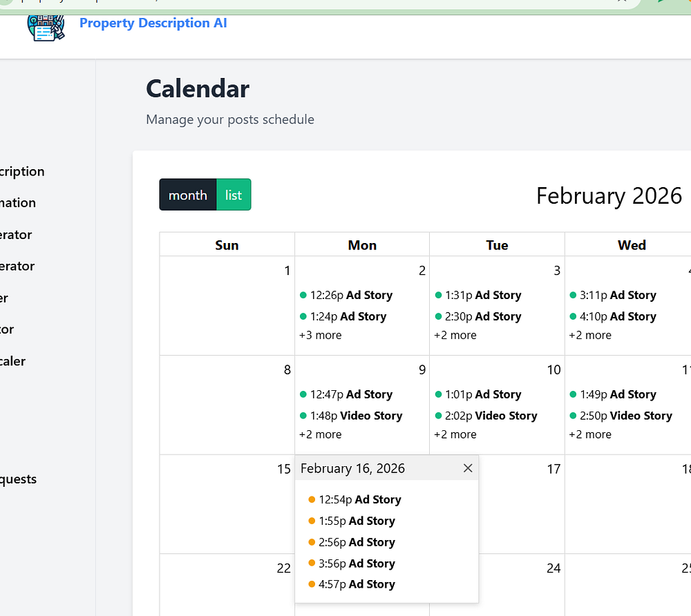
Task: Open the 4:10p Ad Story event
Action: tap(612, 316)
